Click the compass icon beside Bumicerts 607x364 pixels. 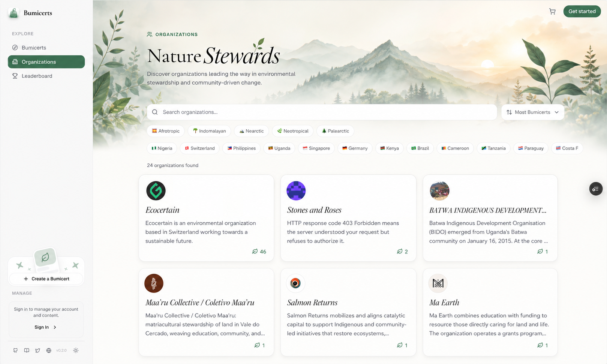pos(15,48)
